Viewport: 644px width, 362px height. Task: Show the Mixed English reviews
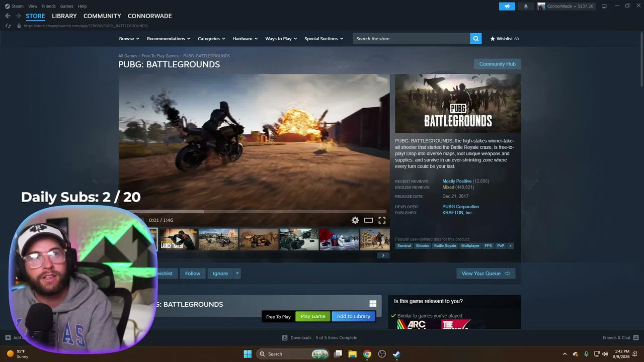[448, 187]
